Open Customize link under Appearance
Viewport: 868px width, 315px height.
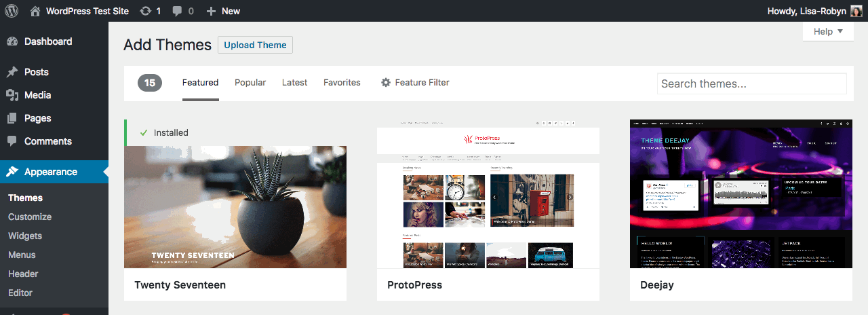30,217
